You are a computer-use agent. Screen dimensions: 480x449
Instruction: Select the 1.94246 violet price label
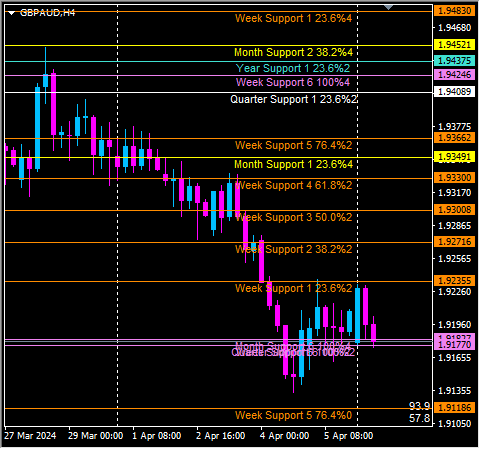(x=454, y=75)
